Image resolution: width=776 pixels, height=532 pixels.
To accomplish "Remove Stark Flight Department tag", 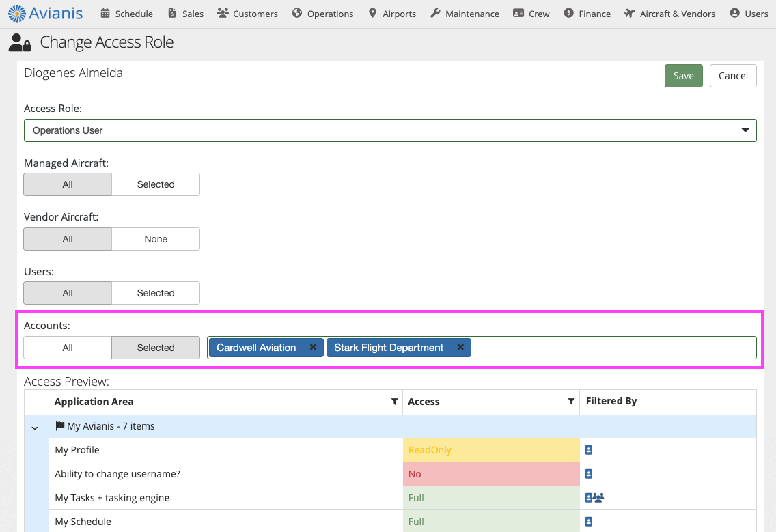I will coord(460,347).
